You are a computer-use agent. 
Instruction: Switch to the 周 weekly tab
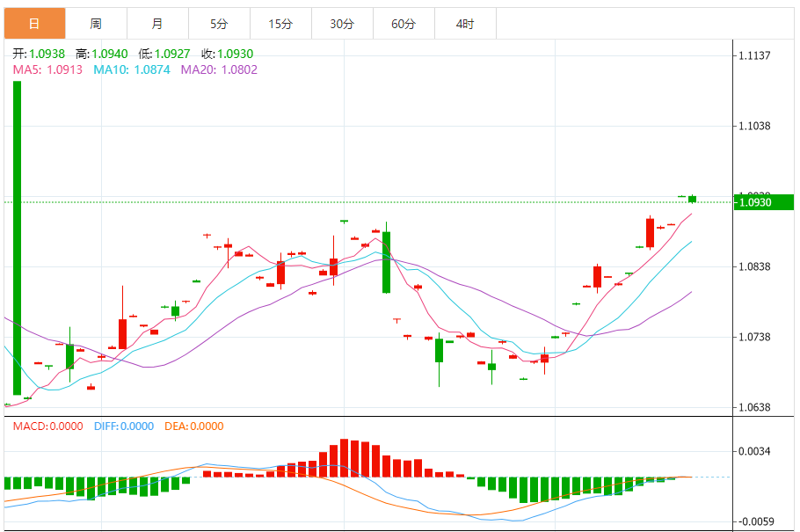(x=96, y=24)
